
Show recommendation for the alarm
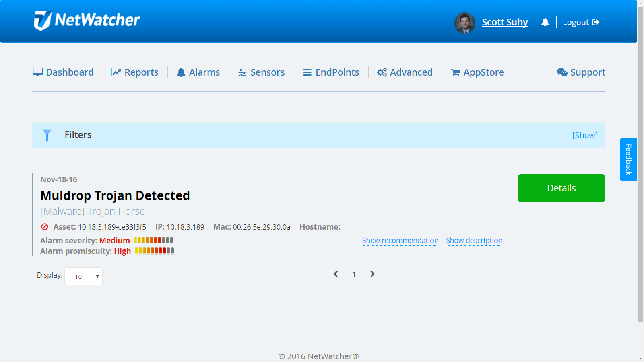coord(400,240)
